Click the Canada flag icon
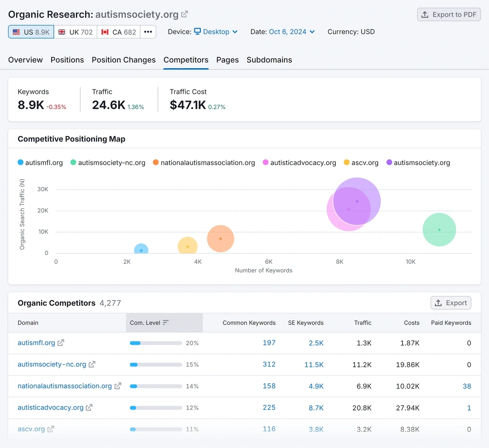Image resolution: width=489 pixels, height=448 pixels. 105,32
